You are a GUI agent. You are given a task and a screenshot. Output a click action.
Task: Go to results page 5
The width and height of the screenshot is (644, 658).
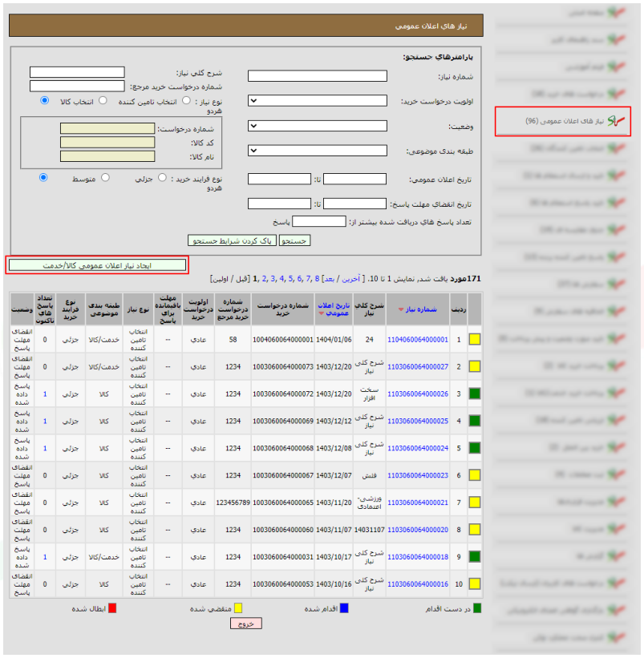coord(290,279)
